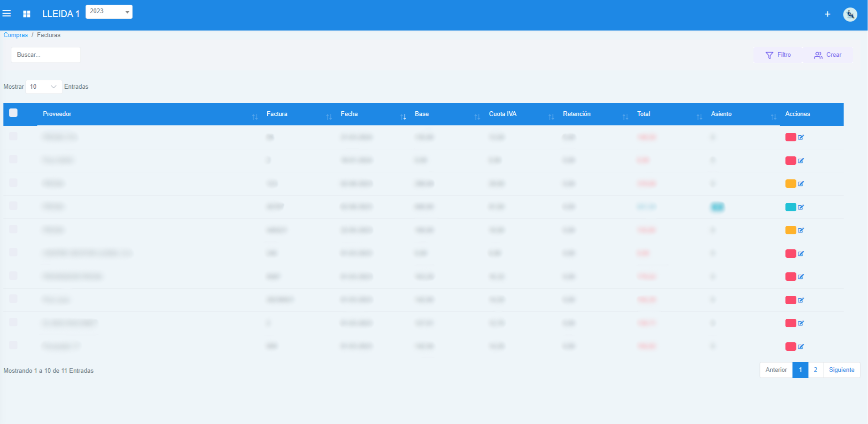Toggle the select-all checkbox in header
Screen dimensions: 868x424
click(13, 113)
